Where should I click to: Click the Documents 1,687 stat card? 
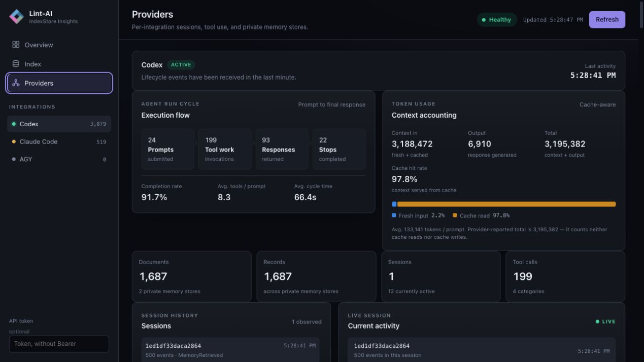point(192,276)
